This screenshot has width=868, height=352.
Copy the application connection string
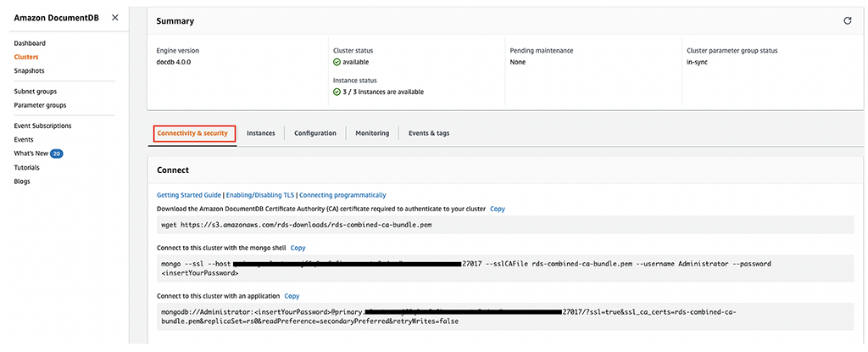click(x=292, y=296)
